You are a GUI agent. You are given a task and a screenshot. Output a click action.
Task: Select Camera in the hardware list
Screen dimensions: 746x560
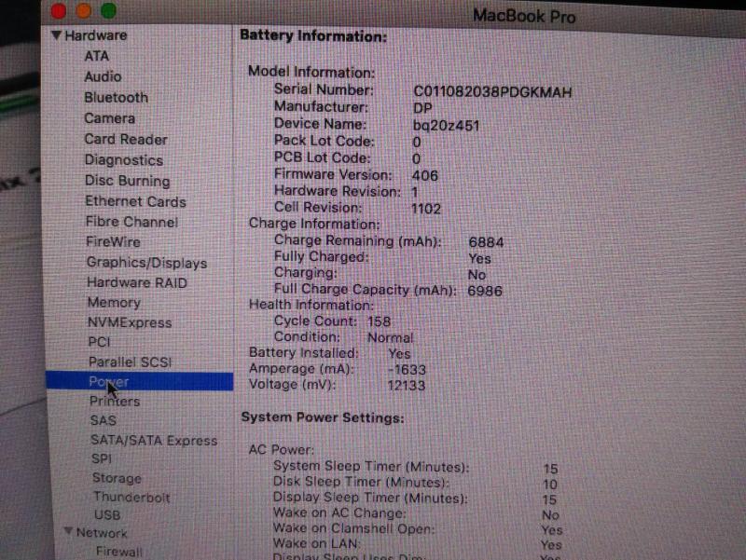point(110,118)
